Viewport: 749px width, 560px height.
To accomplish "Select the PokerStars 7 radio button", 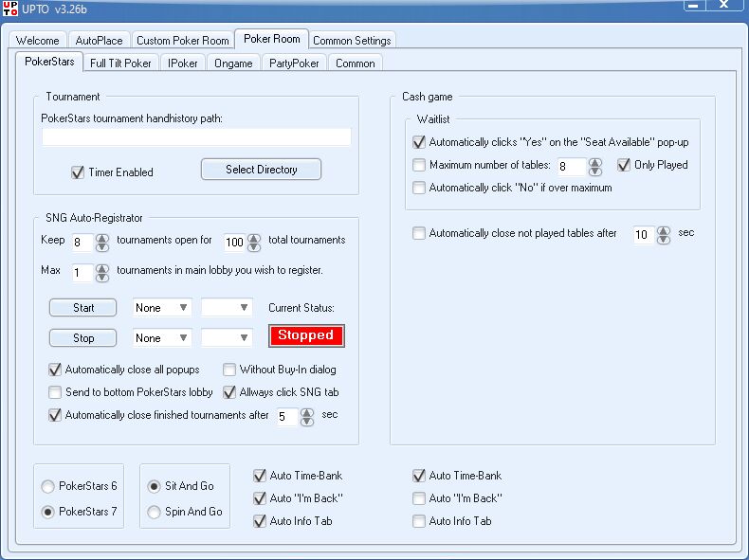I will (47, 513).
